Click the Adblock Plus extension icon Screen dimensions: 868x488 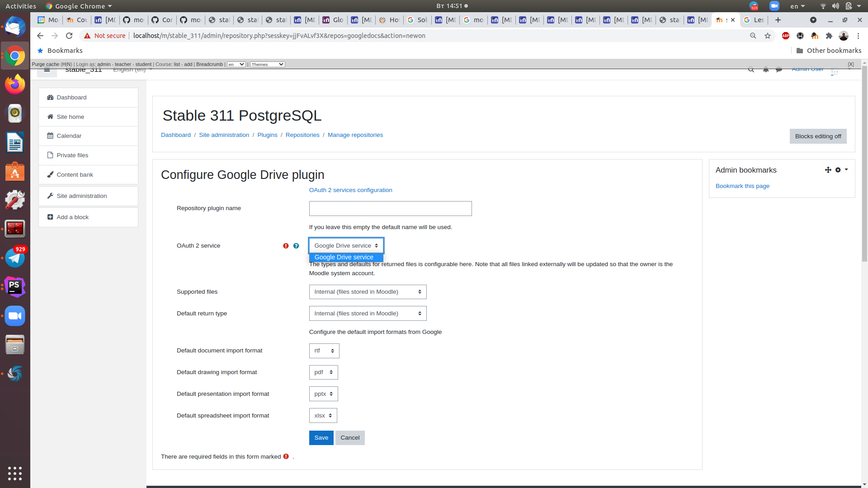pyautogui.click(x=786, y=36)
